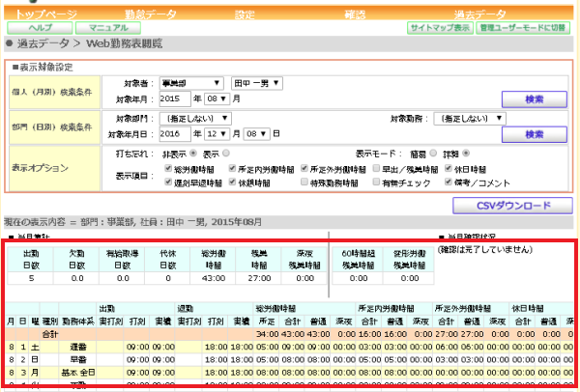Screen dimensions: 580x392
Task: Toggle 早出／残業時間 checkbox
Action: [376, 168]
